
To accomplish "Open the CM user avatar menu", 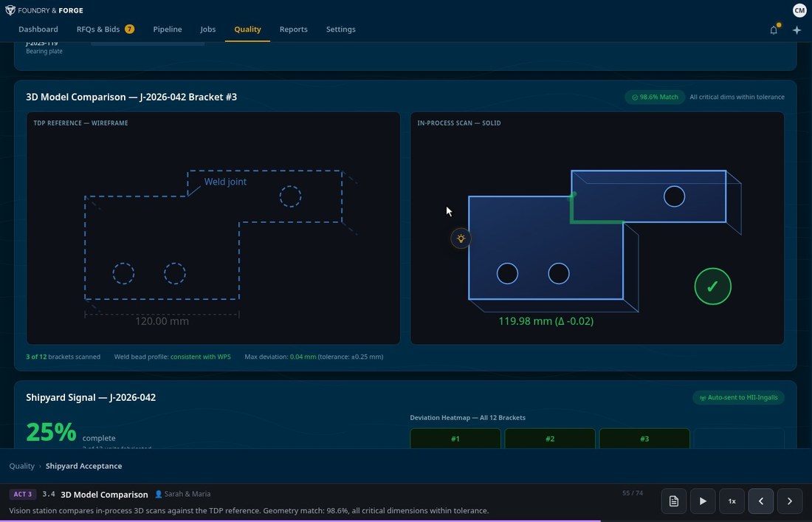I will click(799, 10).
